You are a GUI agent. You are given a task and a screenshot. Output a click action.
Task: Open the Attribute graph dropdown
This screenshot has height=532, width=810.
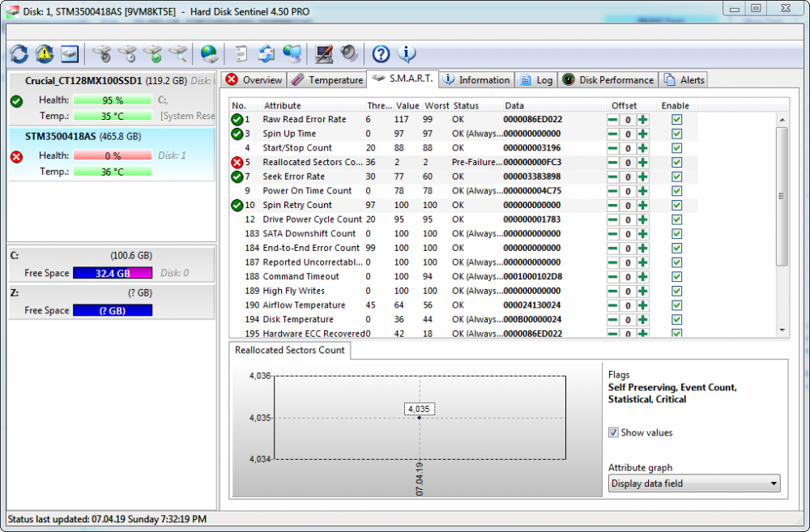(693, 483)
